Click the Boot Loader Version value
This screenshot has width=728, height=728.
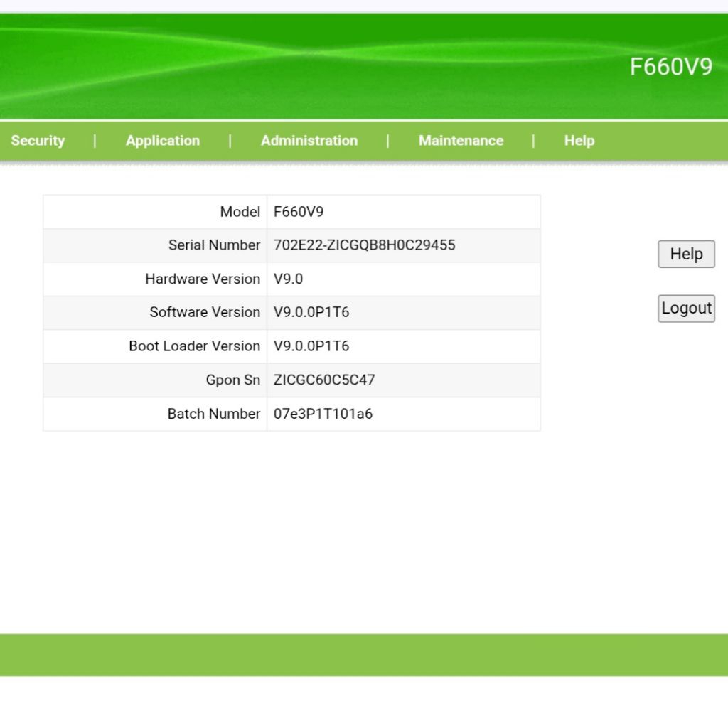coord(311,346)
